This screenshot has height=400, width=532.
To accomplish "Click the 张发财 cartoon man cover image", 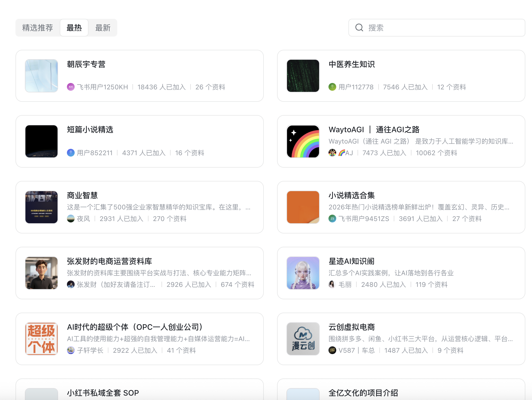I will (x=41, y=273).
